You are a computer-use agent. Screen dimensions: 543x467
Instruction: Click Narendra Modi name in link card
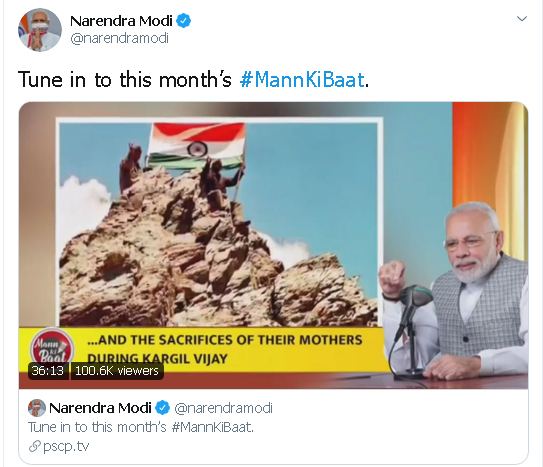pos(100,408)
